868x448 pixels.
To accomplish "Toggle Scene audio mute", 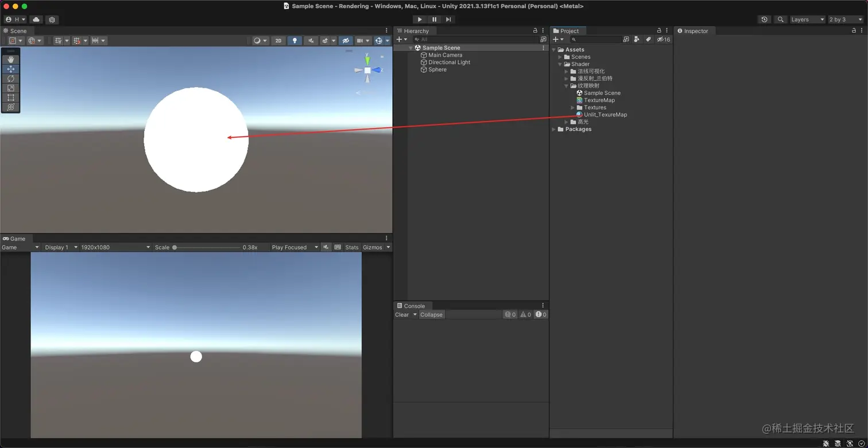I will click(x=311, y=41).
